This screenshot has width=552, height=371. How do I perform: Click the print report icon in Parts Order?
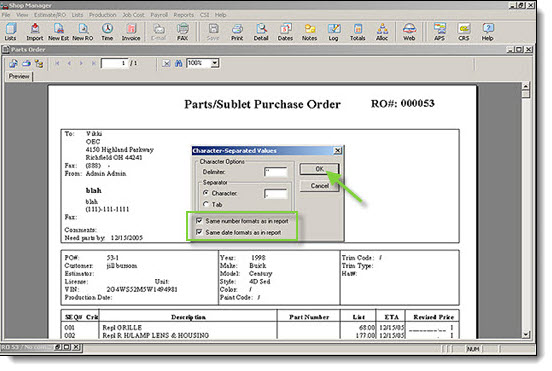coord(26,63)
